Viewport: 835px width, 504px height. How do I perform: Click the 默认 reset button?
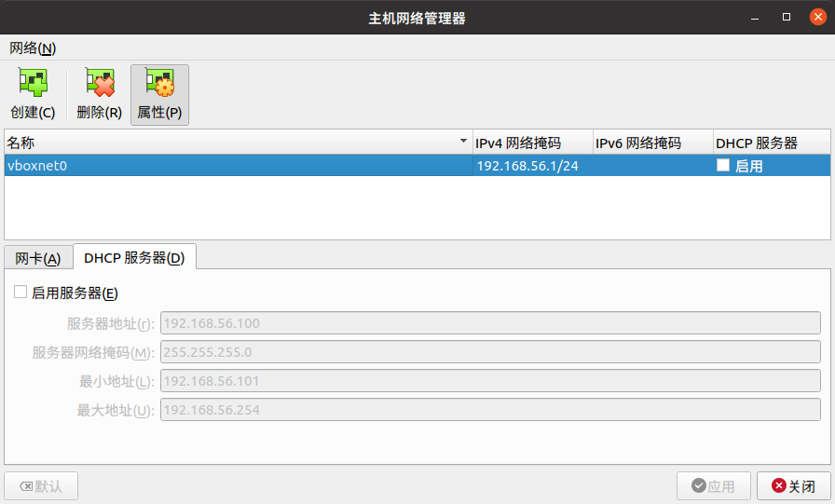[x=42, y=486]
